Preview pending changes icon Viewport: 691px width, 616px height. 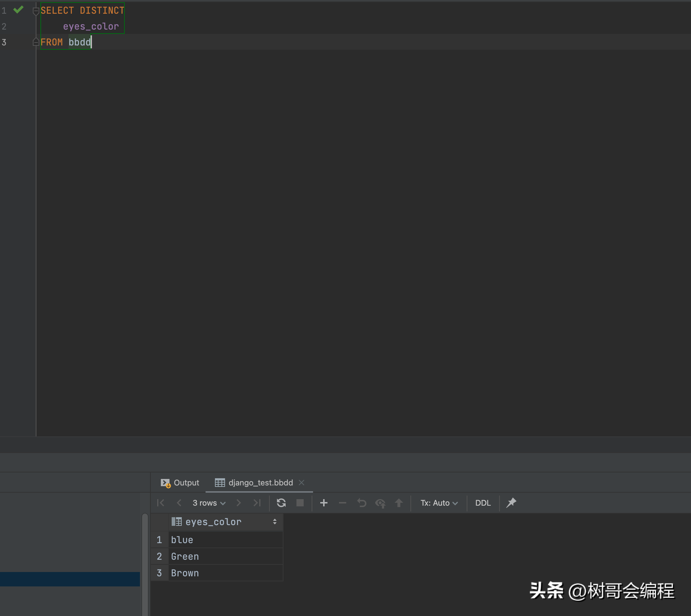click(x=380, y=503)
